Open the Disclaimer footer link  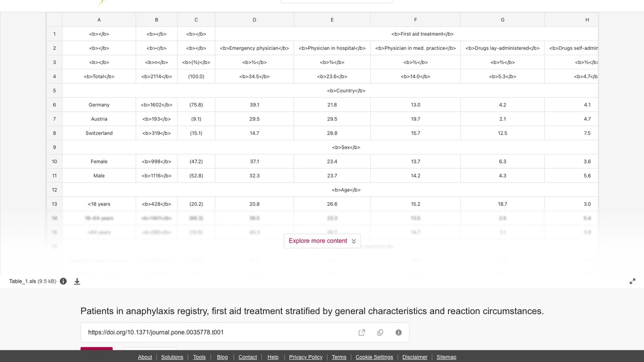click(x=415, y=357)
